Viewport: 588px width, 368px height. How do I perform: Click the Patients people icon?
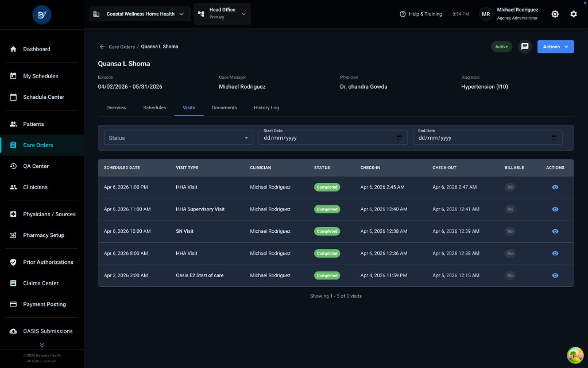coord(13,124)
